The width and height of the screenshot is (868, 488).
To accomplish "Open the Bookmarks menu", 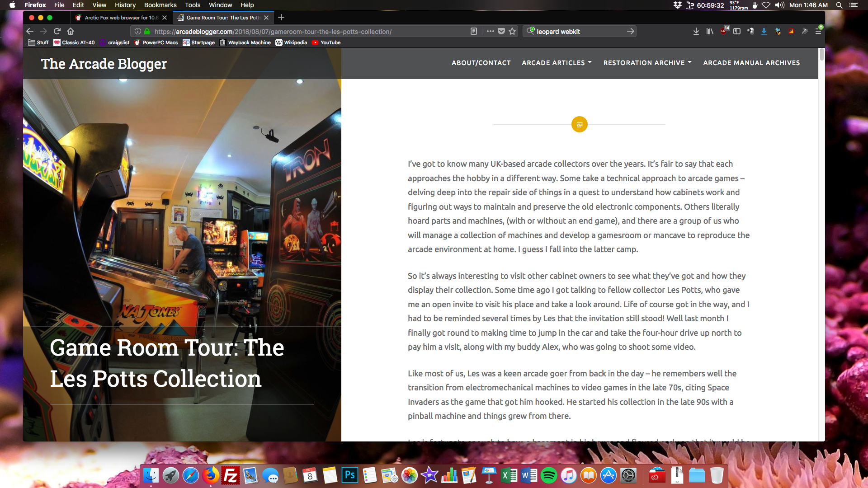I will pos(160,5).
